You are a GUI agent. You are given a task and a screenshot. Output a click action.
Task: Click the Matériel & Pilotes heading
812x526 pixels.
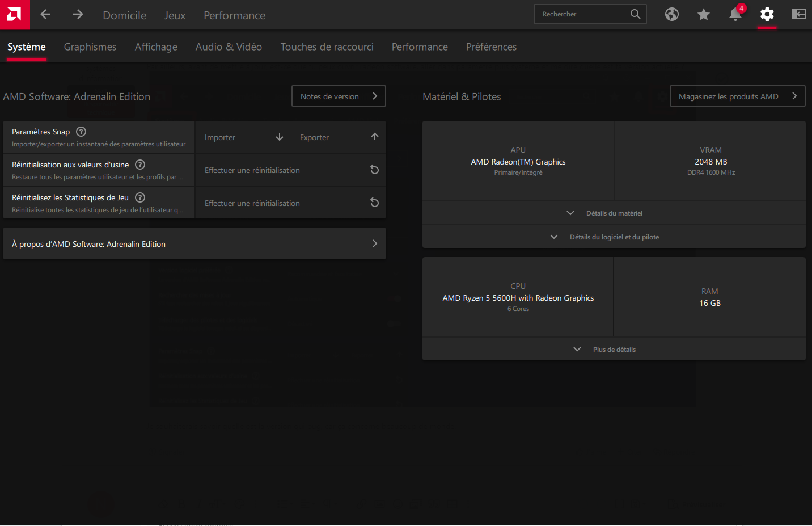[x=462, y=96]
